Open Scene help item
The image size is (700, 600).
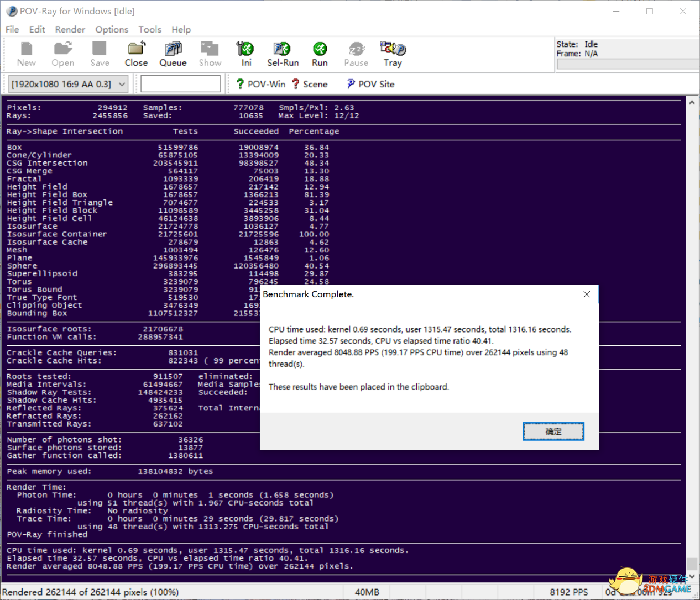tap(310, 84)
